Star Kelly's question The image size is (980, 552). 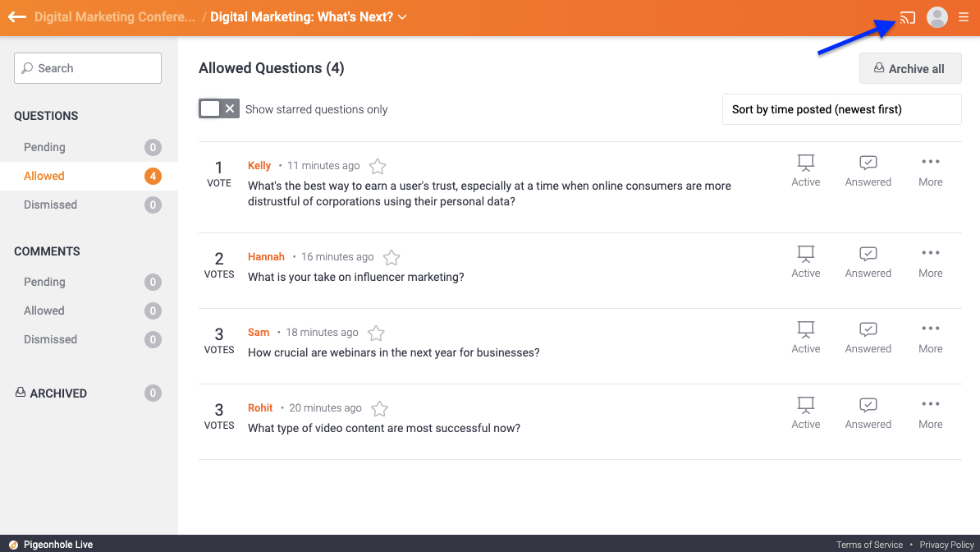(378, 167)
